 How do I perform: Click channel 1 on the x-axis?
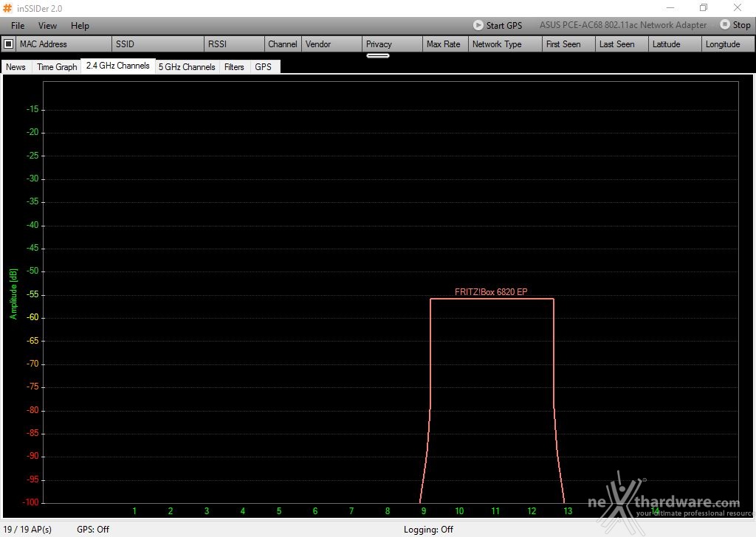(x=134, y=511)
